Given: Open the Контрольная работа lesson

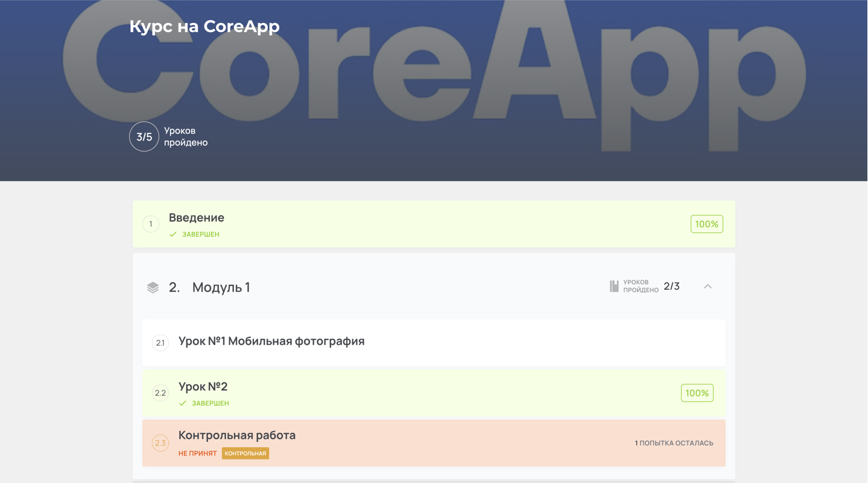Looking at the screenshot, I should (x=434, y=443).
